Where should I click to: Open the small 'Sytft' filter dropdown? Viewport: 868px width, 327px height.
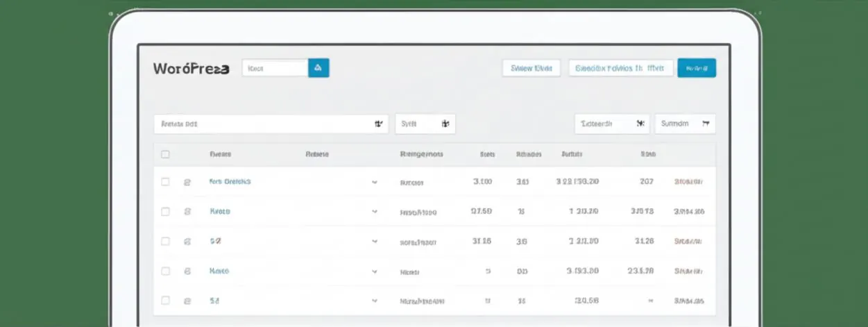(x=425, y=124)
